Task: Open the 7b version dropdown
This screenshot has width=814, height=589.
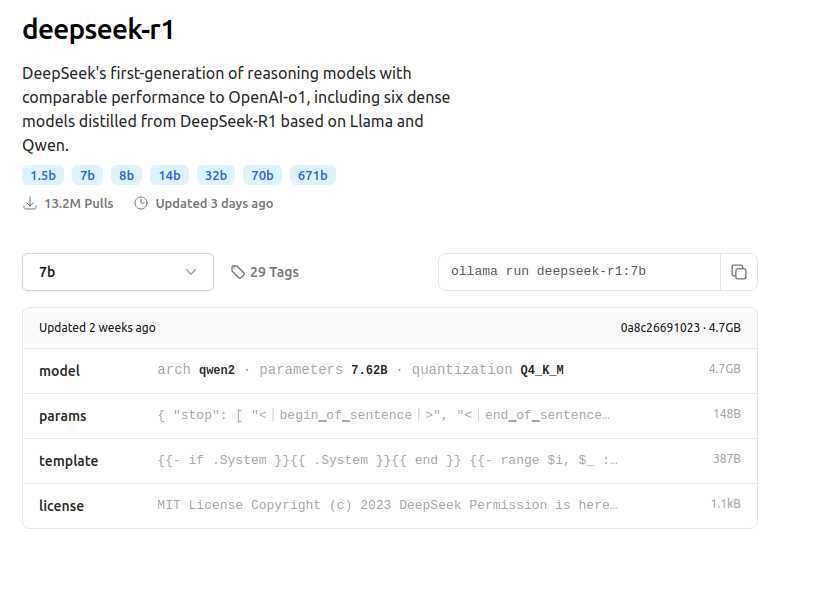Action: (118, 272)
